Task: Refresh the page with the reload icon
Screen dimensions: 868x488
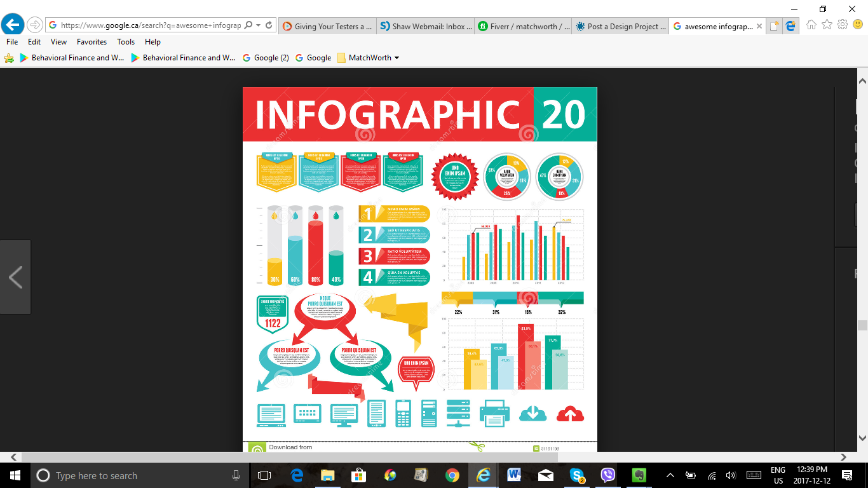Action: coord(269,25)
